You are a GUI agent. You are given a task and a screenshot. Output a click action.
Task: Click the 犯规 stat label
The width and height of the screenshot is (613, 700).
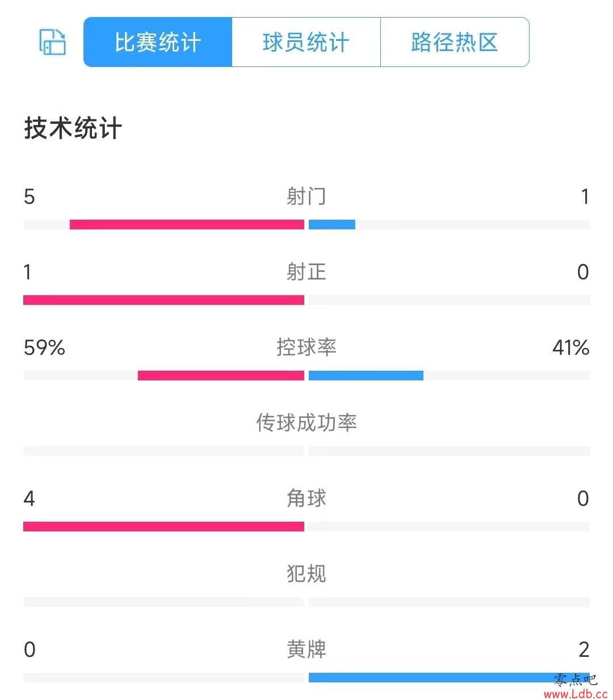click(x=306, y=574)
